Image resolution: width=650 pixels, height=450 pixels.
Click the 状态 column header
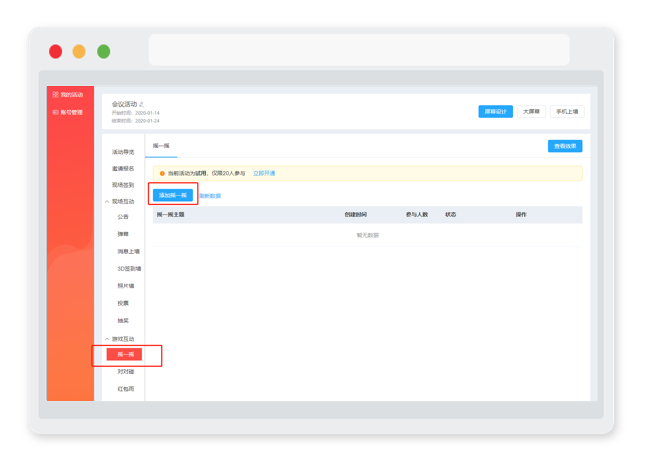[x=451, y=215]
